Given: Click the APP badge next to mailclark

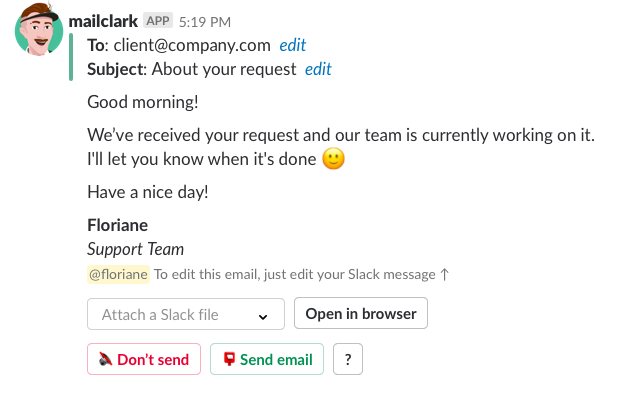Looking at the screenshot, I should [x=158, y=21].
